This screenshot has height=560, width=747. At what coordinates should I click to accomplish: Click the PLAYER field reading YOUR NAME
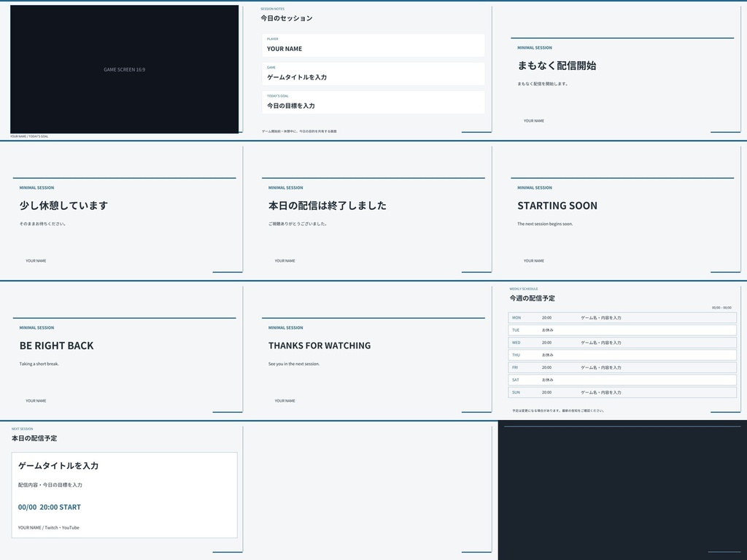click(x=373, y=45)
